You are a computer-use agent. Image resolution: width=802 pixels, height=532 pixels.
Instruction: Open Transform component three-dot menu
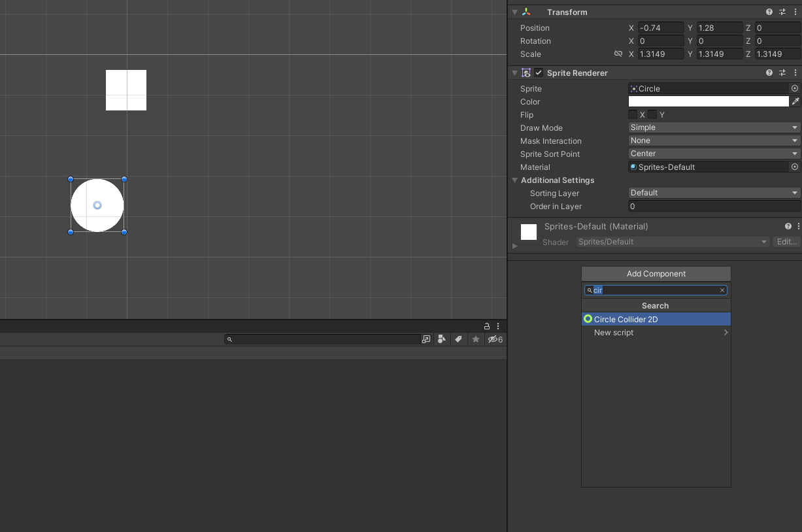[x=795, y=12]
